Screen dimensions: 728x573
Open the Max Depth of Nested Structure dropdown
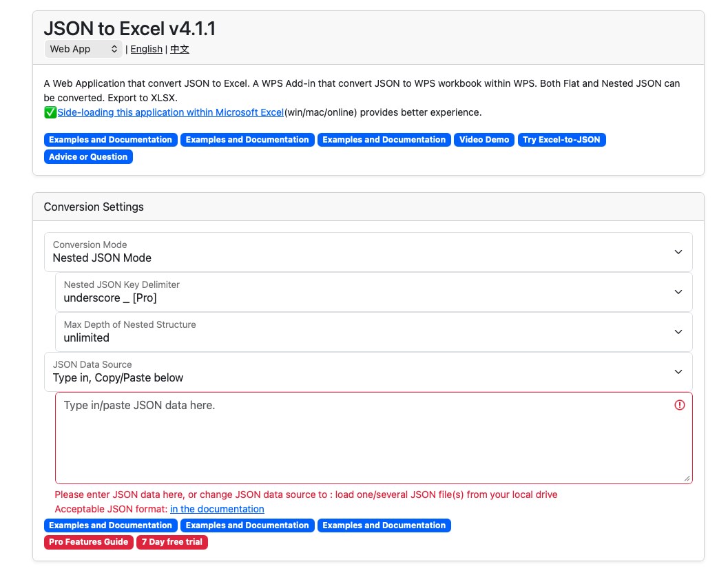coord(374,332)
